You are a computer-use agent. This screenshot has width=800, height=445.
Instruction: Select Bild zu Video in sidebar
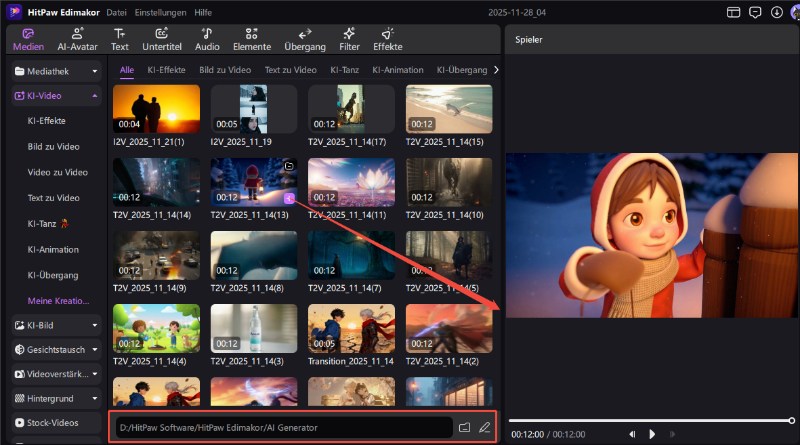[x=54, y=147]
